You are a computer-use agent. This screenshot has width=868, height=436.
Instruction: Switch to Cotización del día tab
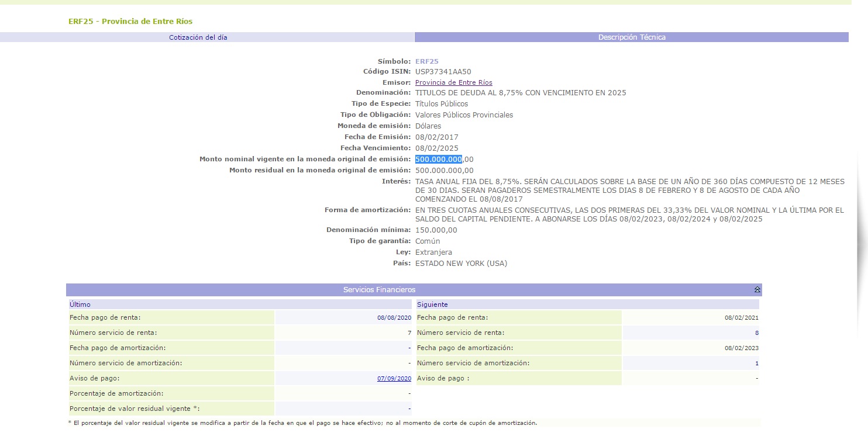pos(198,37)
